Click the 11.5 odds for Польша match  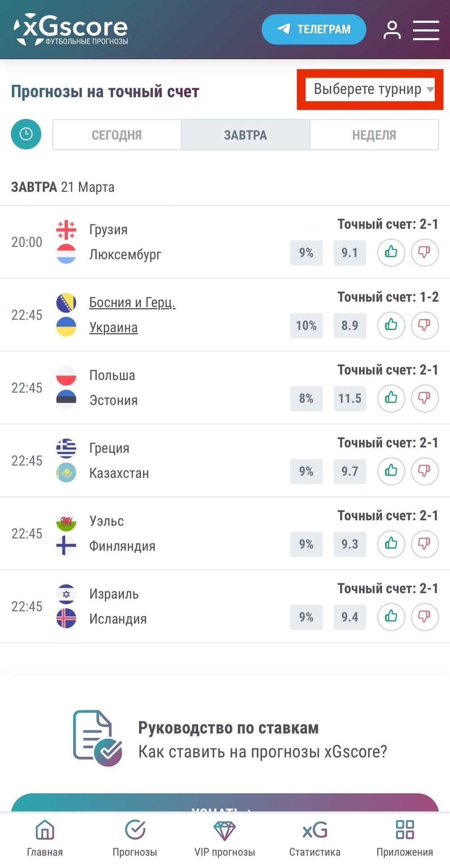point(350,398)
